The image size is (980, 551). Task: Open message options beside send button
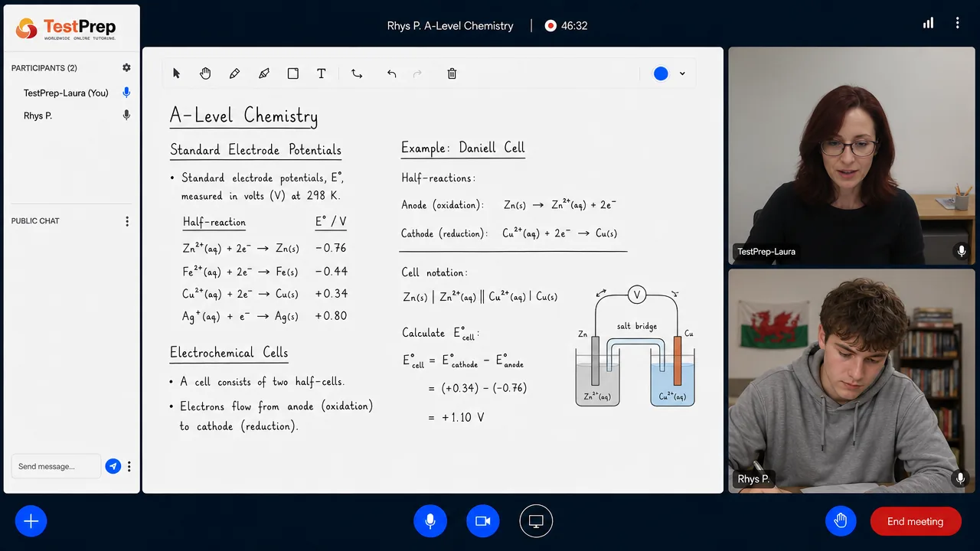(x=129, y=466)
